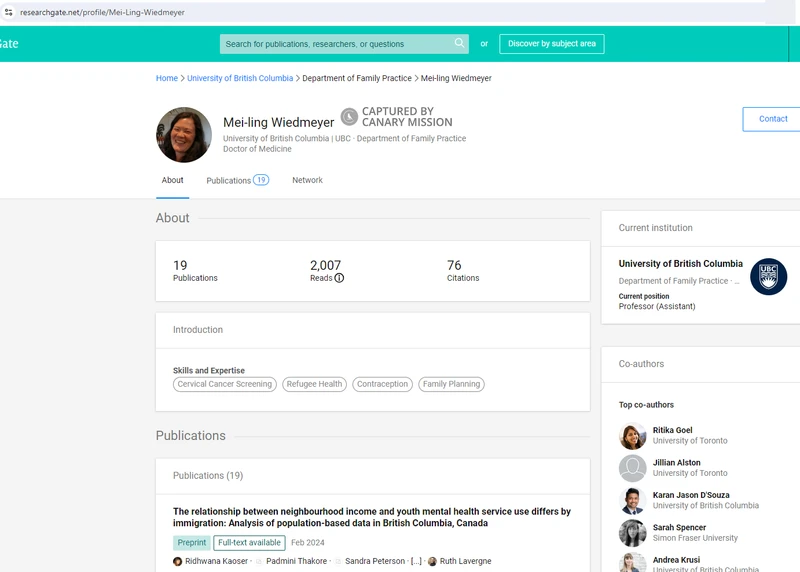Open author Padmini Thakore

point(296,561)
